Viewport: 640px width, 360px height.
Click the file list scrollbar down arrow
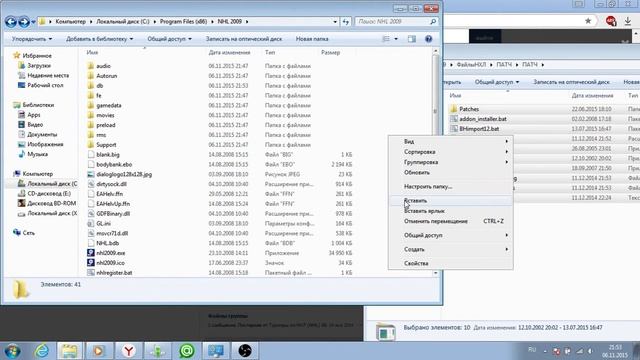(x=436, y=273)
